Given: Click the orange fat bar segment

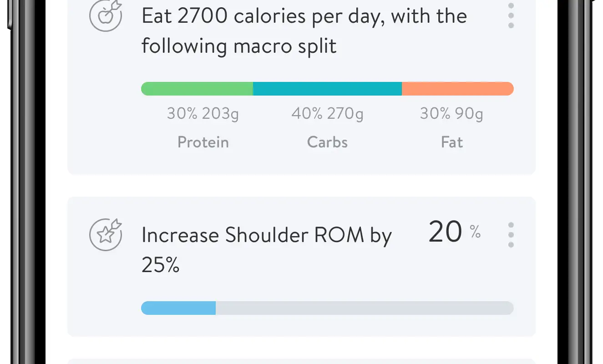Looking at the screenshot, I should click(x=458, y=89).
